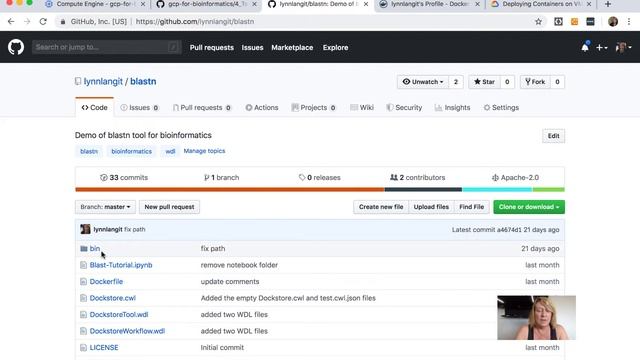
Task: Click Manage topics
Action: 204,151
